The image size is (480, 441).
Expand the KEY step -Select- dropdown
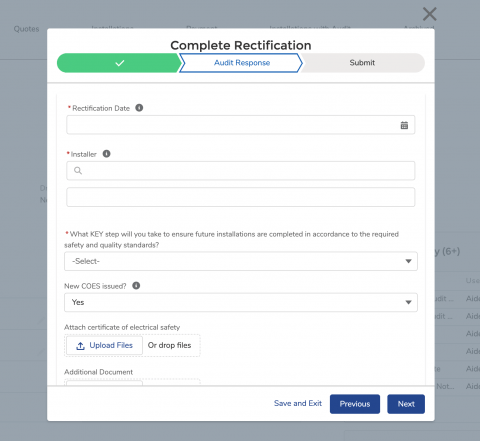point(241,261)
